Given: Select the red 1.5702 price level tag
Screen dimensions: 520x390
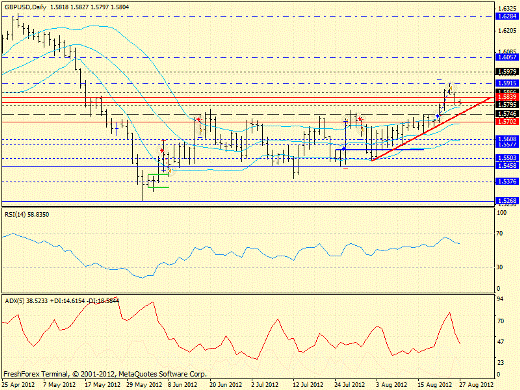Looking at the screenshot, I should tap(507, 122).
